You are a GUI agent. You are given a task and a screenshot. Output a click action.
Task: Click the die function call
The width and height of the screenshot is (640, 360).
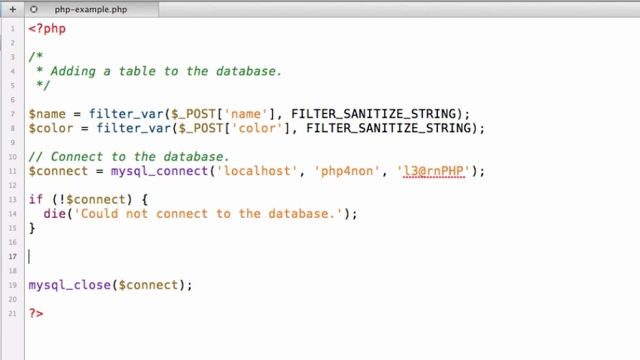click(54, 214)
